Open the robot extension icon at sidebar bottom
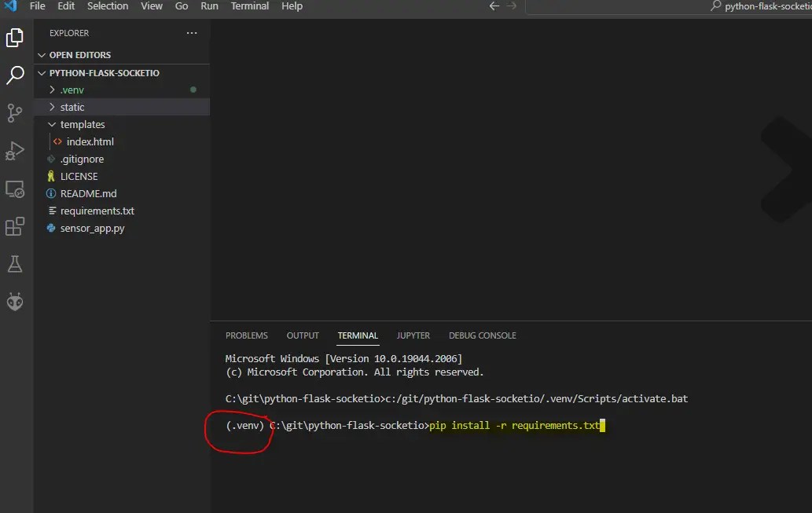812x513 pixels. 16,301
